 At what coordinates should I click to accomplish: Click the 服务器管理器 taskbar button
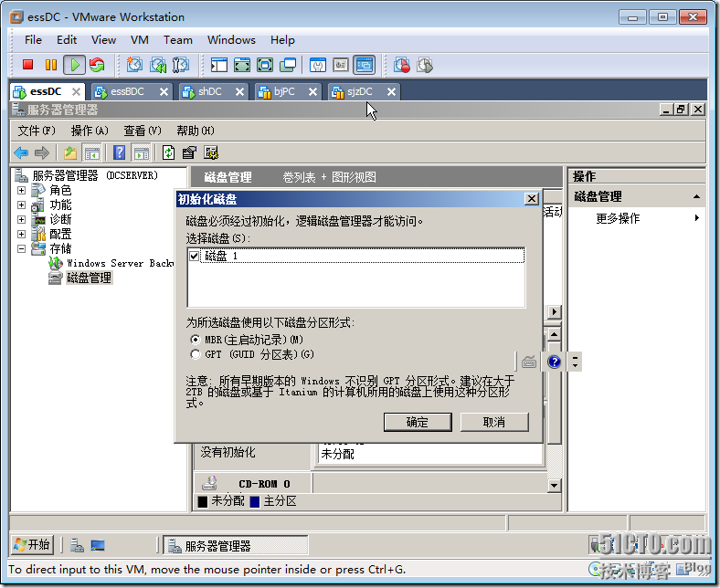pos(236,546)
